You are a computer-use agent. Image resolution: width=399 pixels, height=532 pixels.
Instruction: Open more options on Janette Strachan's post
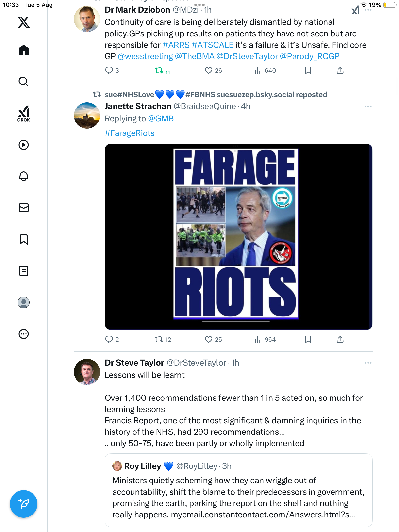(368, 106)
